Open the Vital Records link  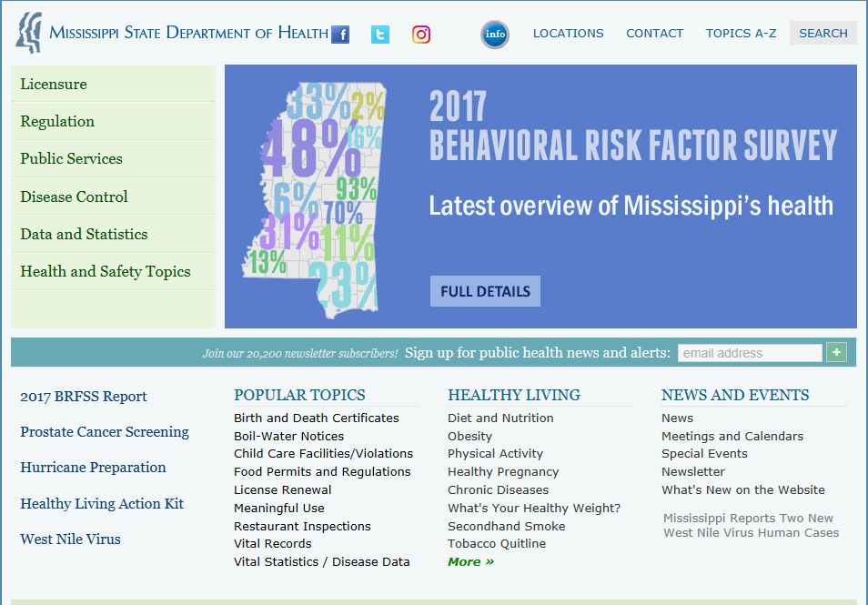272,543
